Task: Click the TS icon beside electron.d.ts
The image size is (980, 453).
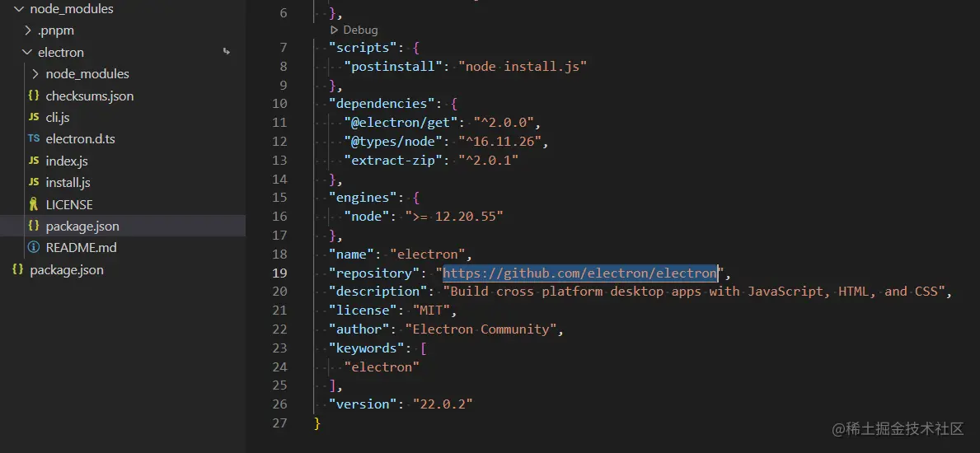Action: click(x=34, y=139)
